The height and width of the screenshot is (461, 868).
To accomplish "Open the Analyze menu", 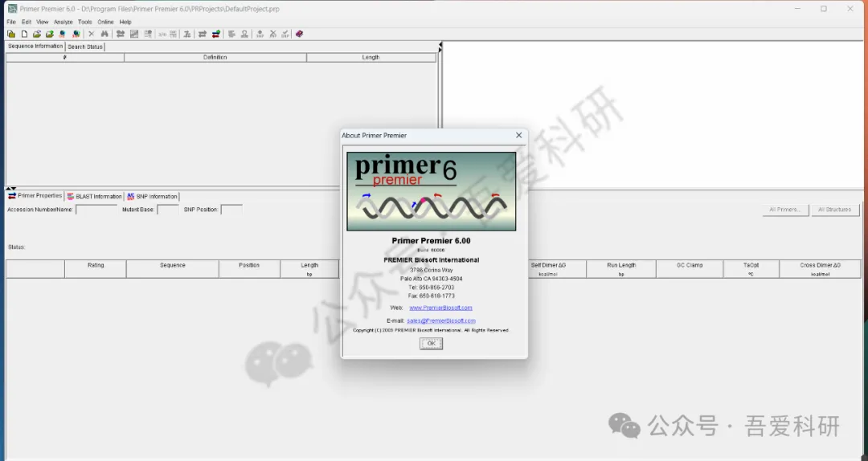I will [x=63, y=22].
